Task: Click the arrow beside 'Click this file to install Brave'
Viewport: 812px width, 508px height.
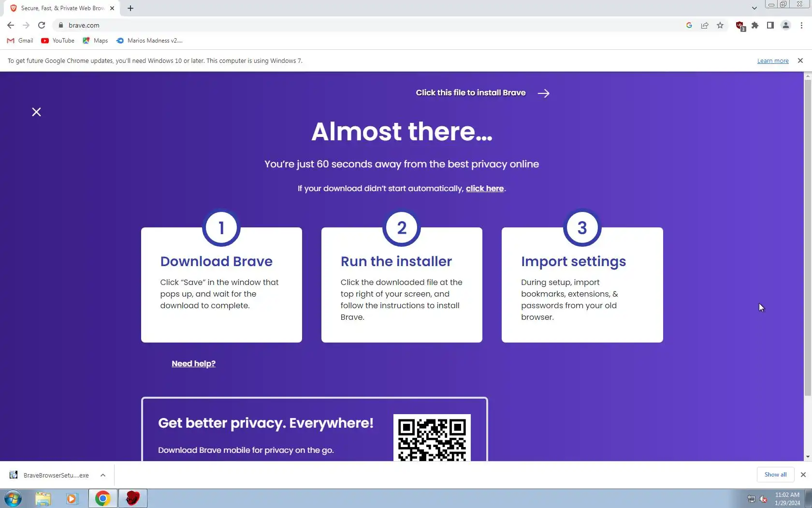Action: click(x=544, y=93)
